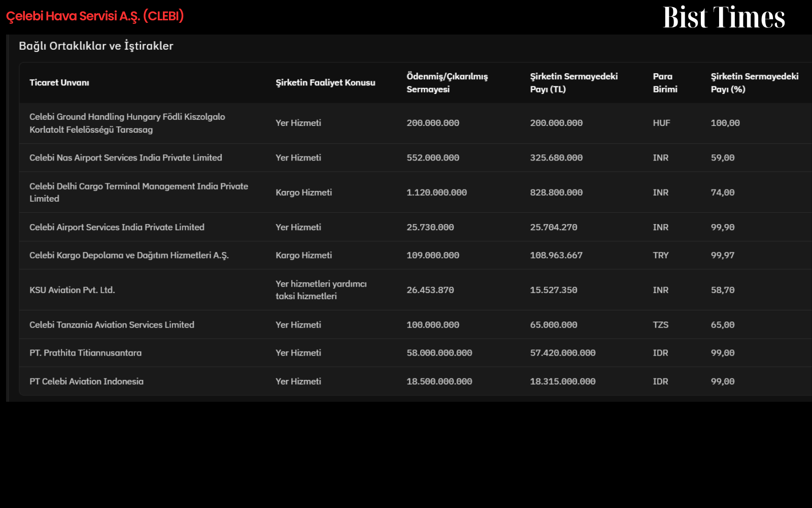This screenshot has height=508, width=812.
Task: Click the Çelebi Hava Servisi A.Ş. (CLEBI) title
Action: click(95, 16)
